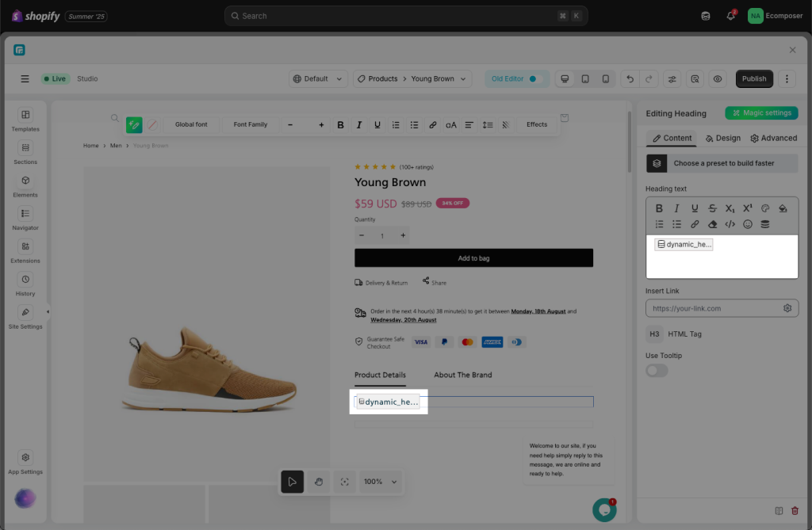
Task: Apply strikethrough in Heading text editor
Action: coord(713,208)
